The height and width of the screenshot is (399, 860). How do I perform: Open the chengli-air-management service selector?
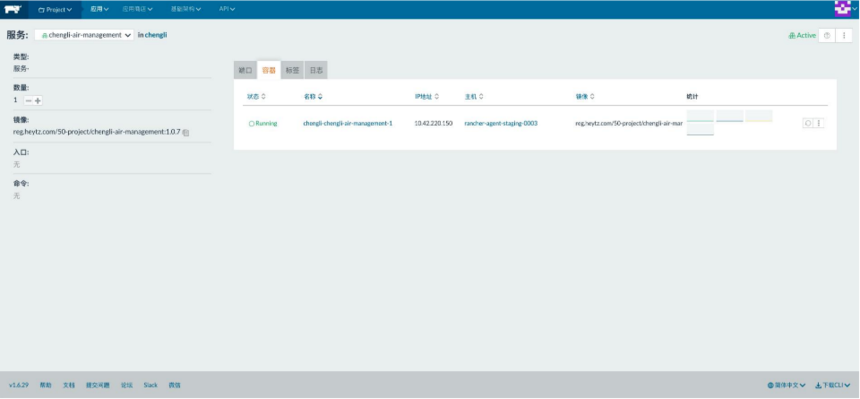click(x=84, y=35)
